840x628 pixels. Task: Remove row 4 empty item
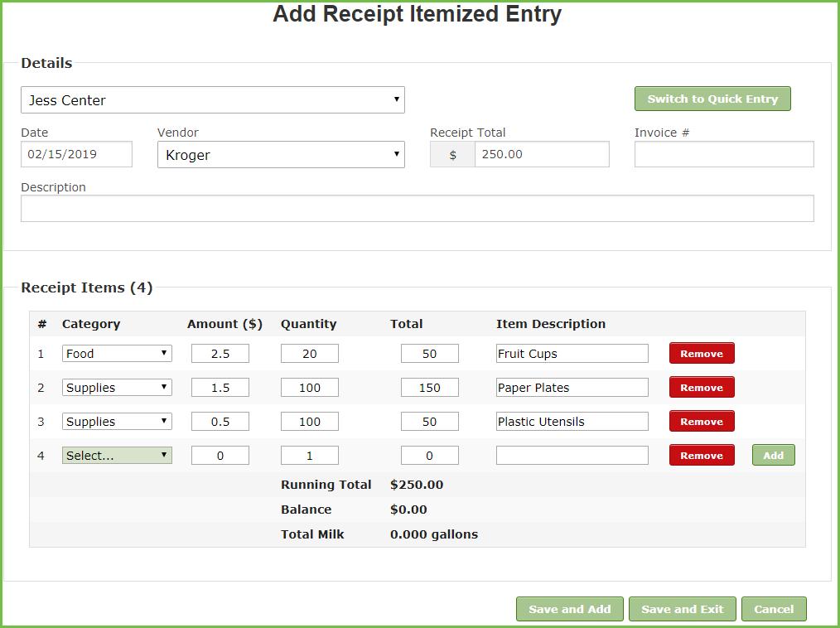702,456
